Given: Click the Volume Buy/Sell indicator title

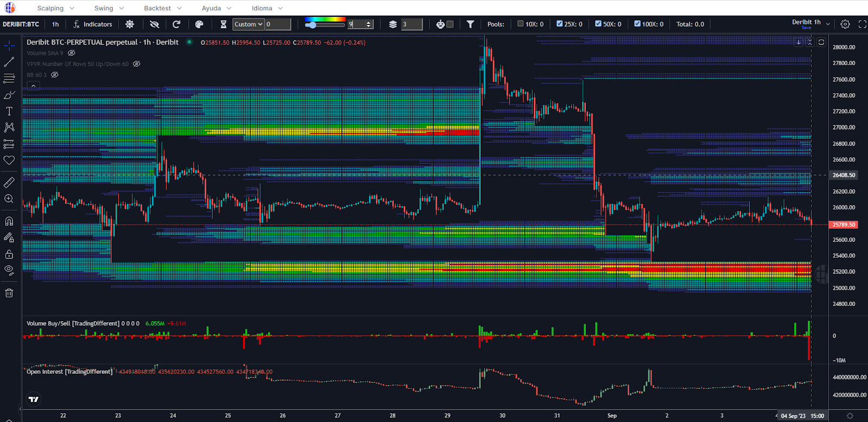Looking at the screenshot, I should point(73,323).
